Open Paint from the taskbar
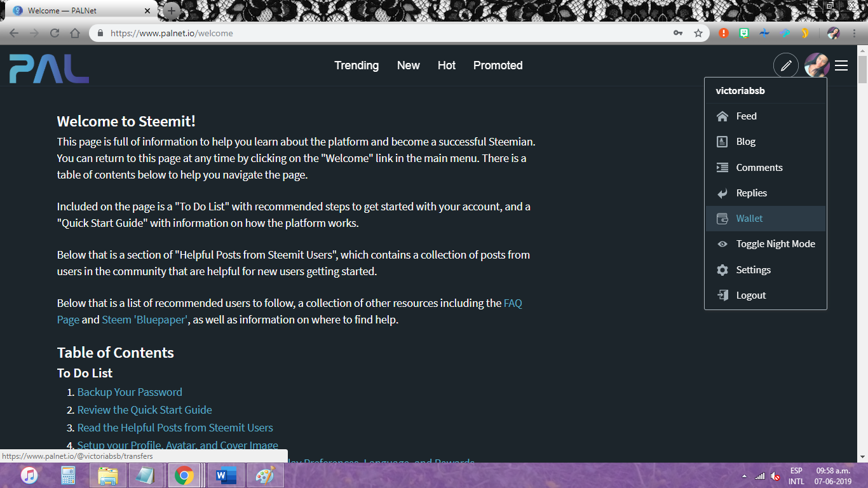 [264, 475]
